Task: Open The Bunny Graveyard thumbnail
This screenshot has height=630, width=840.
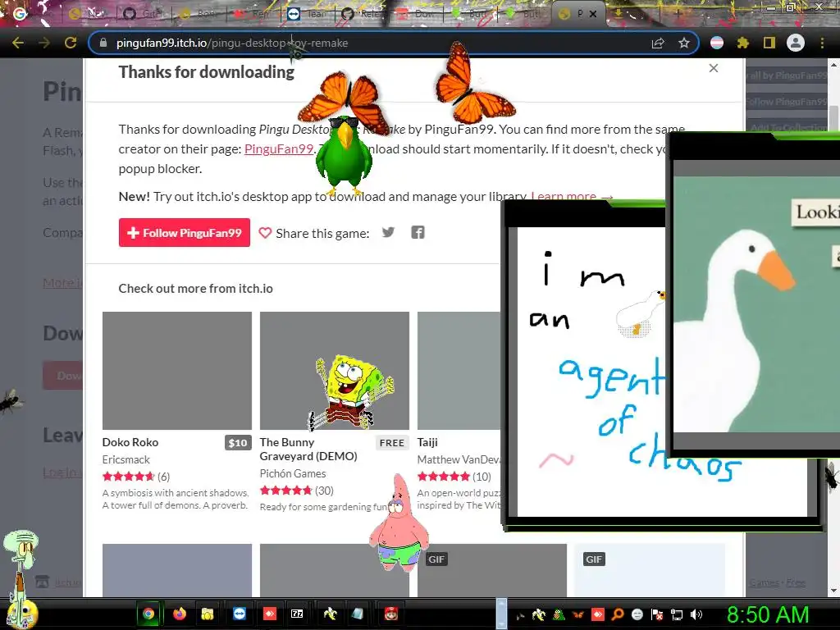Action: pos(335,371)
